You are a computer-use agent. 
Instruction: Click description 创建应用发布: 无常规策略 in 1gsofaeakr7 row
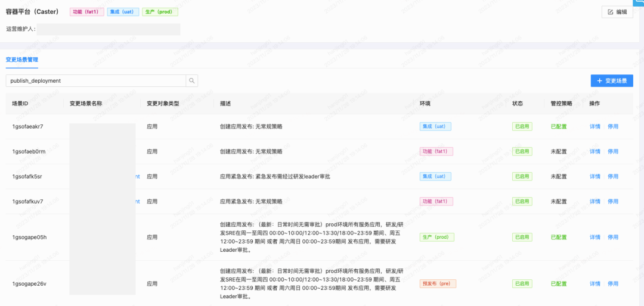(252, 127)
